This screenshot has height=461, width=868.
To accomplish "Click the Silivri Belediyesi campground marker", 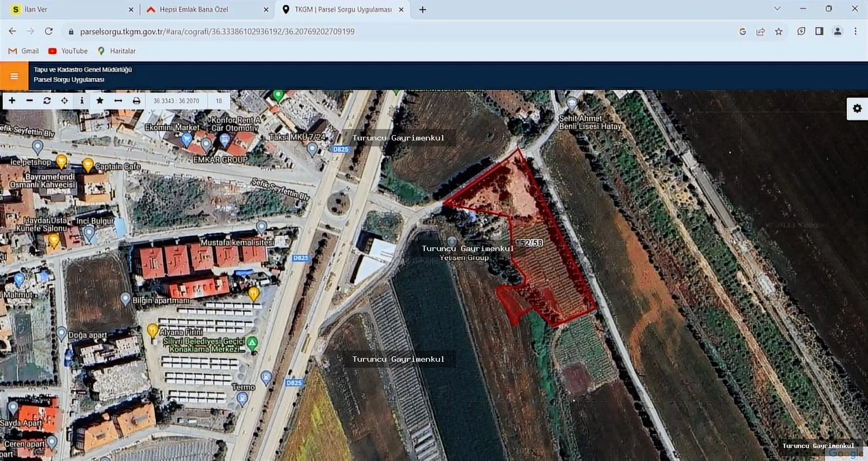I will 252,342.
